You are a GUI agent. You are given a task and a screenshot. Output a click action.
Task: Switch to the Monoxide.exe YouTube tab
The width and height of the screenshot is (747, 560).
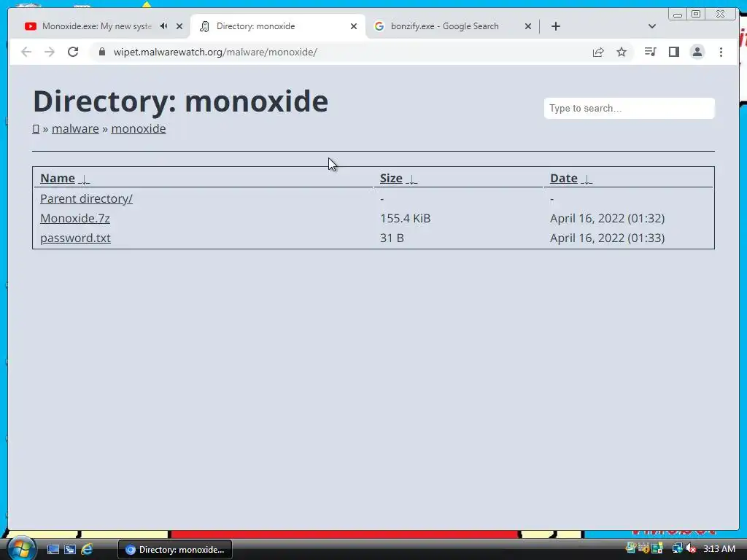97,26
